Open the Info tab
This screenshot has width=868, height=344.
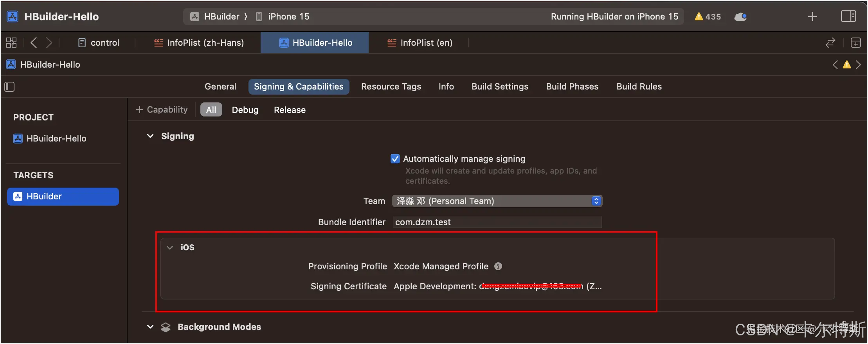(x=446, y=86)
